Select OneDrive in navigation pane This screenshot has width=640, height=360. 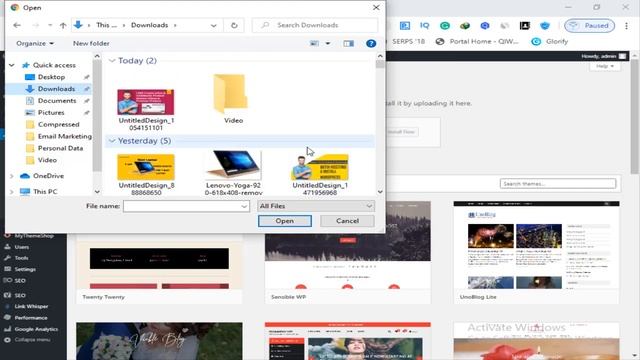(48, 176)
